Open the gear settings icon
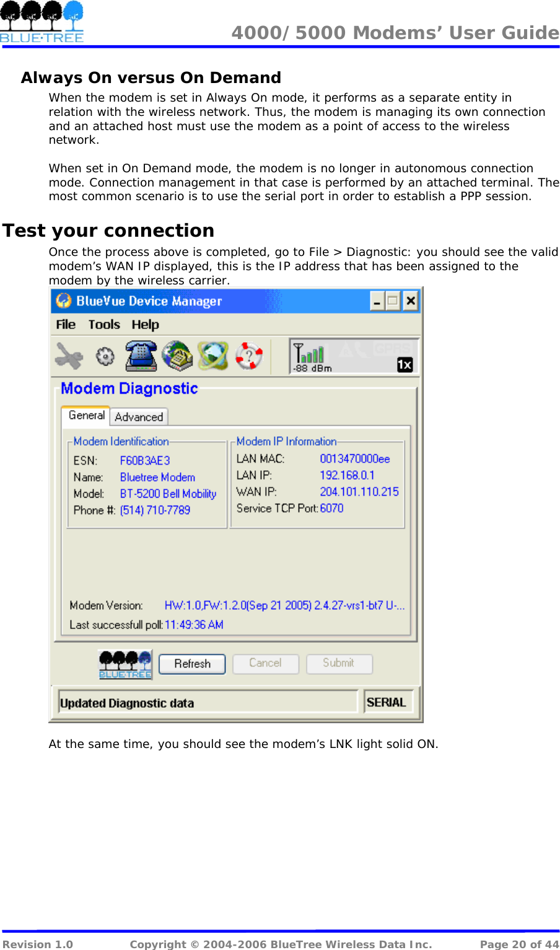 (105, 356)
